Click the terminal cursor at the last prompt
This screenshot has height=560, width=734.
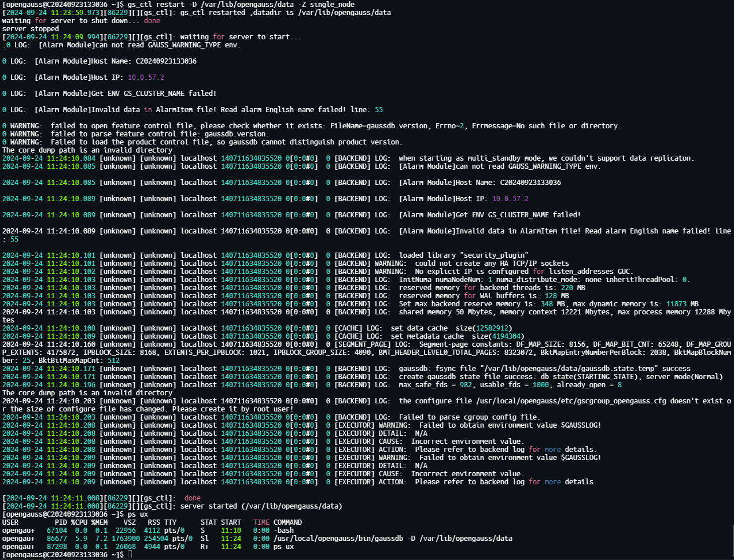130,554
